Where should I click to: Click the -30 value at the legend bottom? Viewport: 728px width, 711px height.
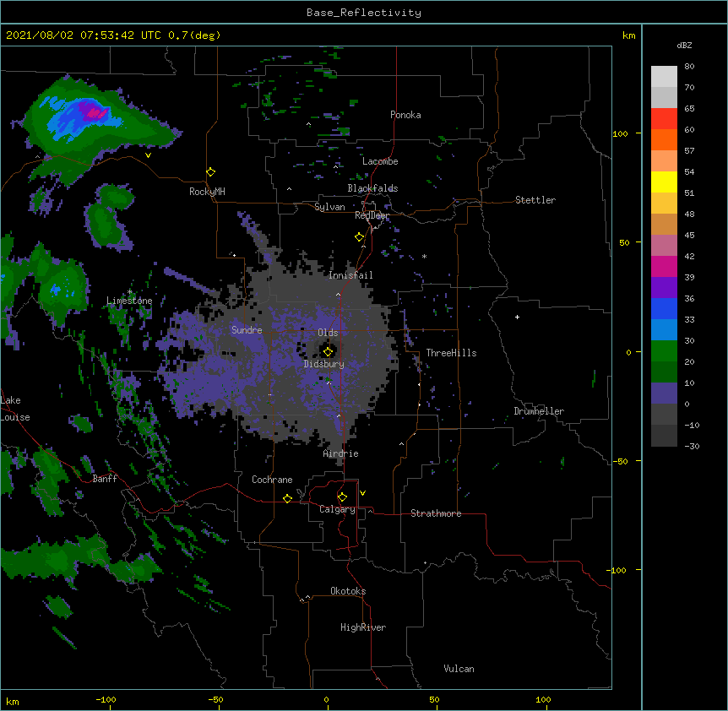692,446
